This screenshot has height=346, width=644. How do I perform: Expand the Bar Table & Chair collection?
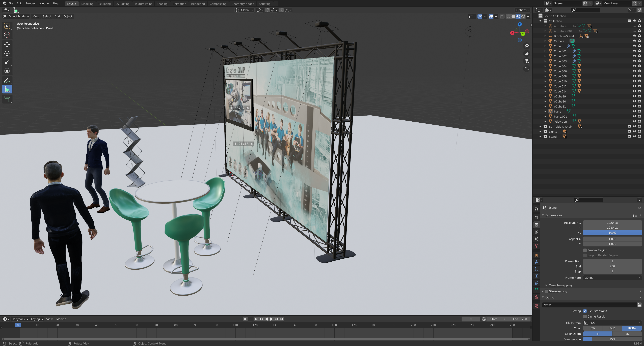click(540, 127)
